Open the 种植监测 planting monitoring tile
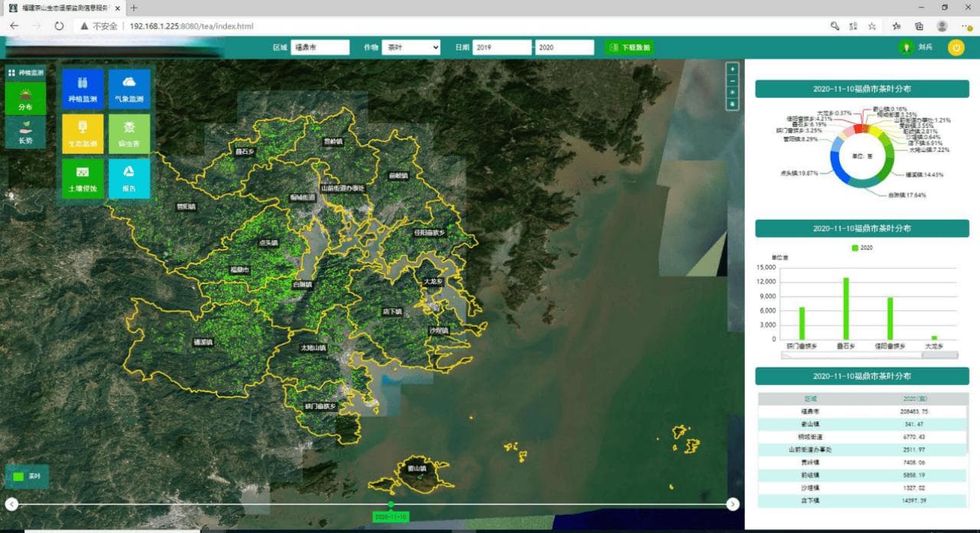This screenshot has width=980, height=533. 83,90
